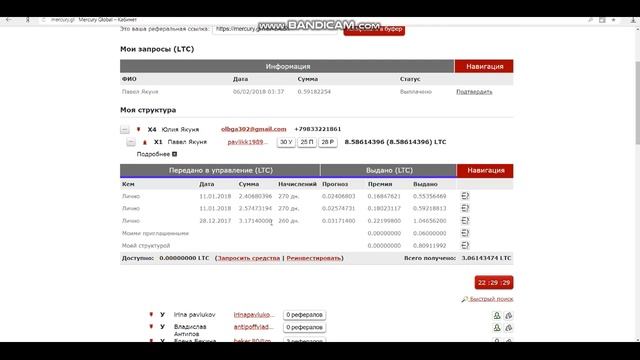Open details icon in Моими приглашенными row
This screenshot has width=640, height=360.
pos(465,233)
